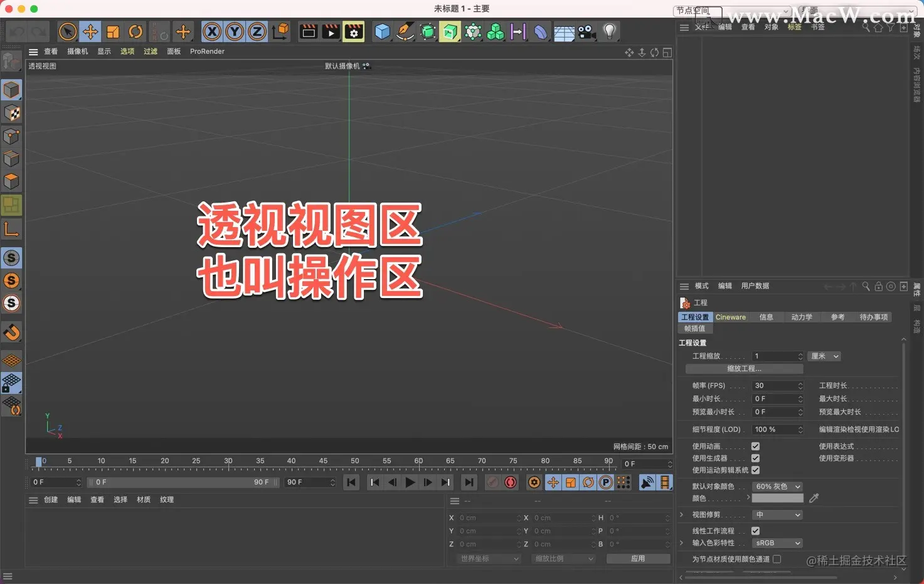Click the red autokeying record button
Screen dimensions: 924x584
[x=511, y=482]
